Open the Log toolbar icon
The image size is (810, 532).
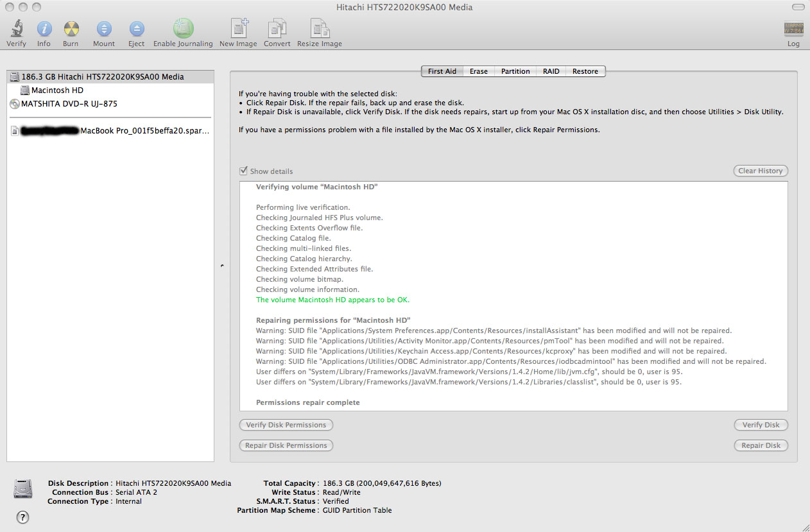[793, 29]
